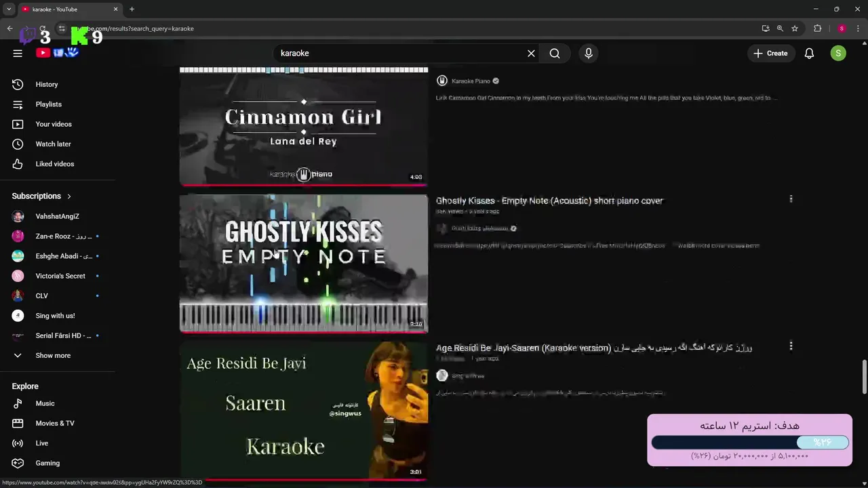Image resolution: width=868 pixels, height=488 pixels.
Task: Open the Chrome profile avatar
Action: (x=842, y=28)
